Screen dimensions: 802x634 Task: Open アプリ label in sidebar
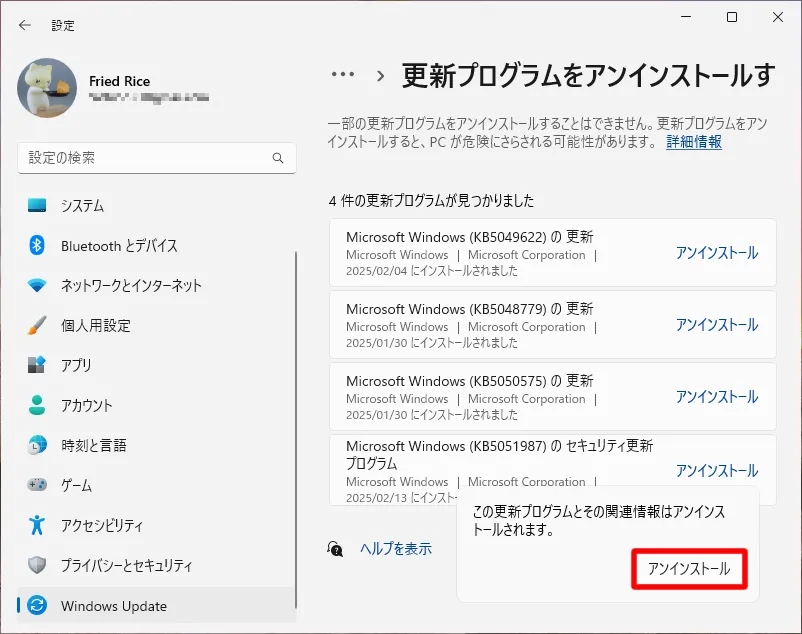coord(76,365)
